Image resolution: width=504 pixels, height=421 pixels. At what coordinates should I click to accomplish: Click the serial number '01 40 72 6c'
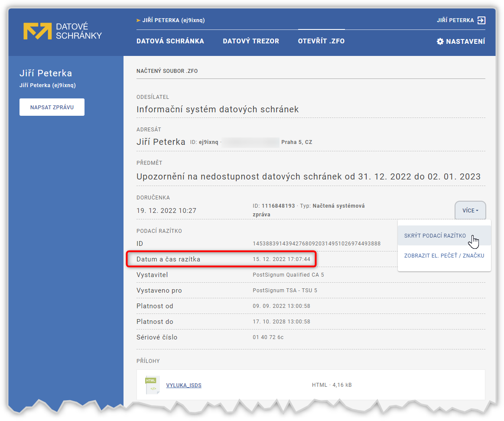pyautogui.click(x=268, y=337)
